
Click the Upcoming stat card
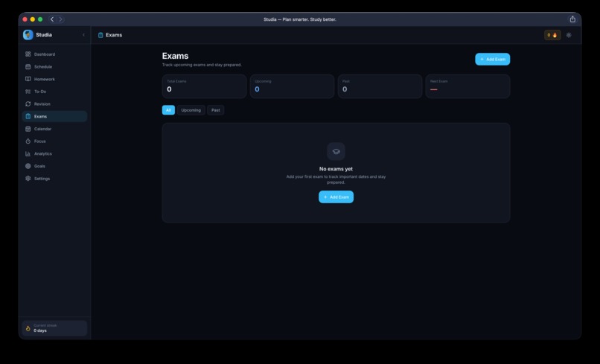tap(292, 86)
